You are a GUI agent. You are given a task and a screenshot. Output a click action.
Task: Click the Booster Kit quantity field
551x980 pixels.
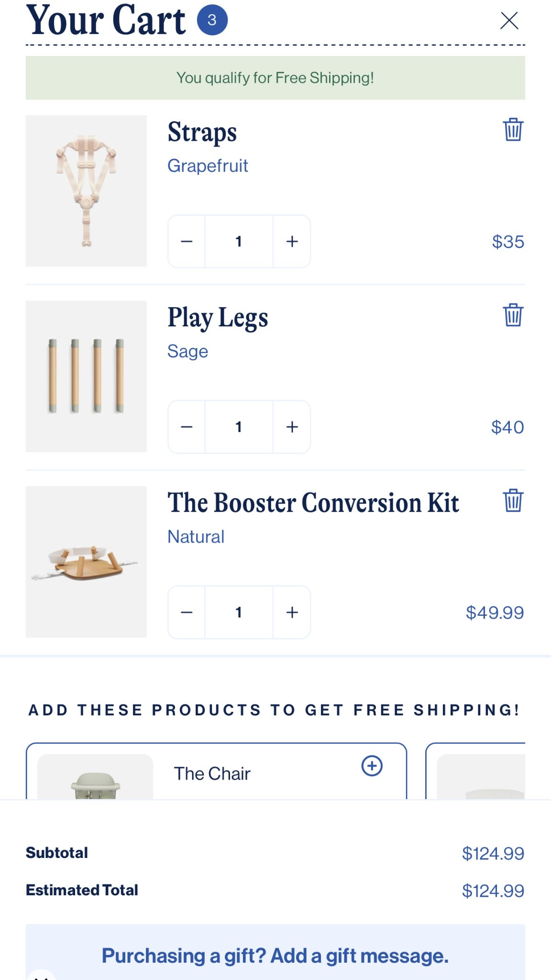click(x=239, y=612)
